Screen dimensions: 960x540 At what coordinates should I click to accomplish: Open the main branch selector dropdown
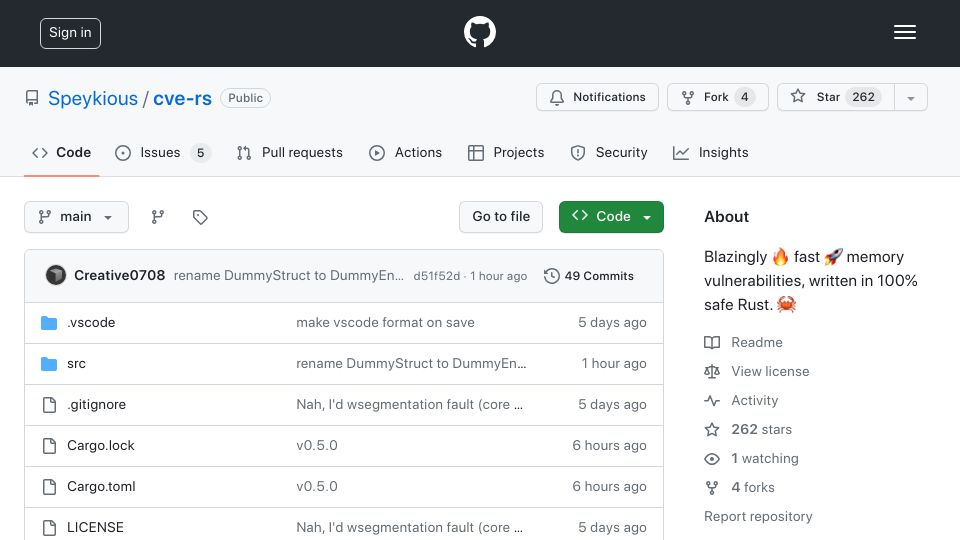coord(77,217)
